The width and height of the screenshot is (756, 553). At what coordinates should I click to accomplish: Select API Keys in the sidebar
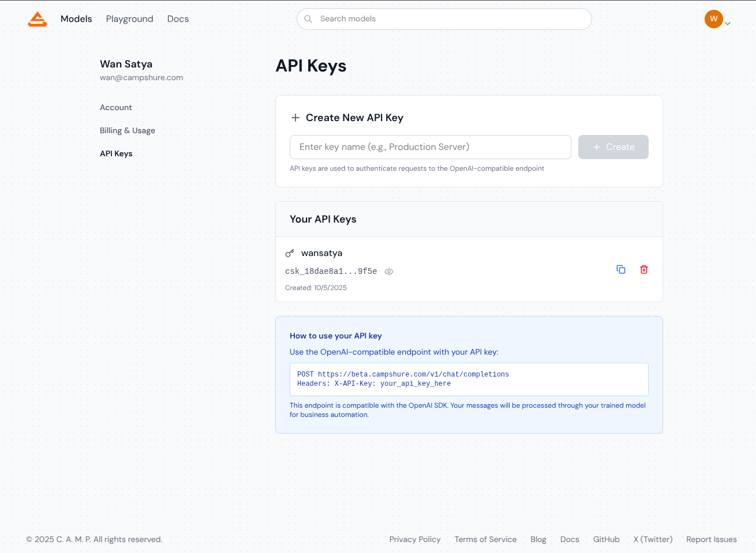tap(116, 154)
